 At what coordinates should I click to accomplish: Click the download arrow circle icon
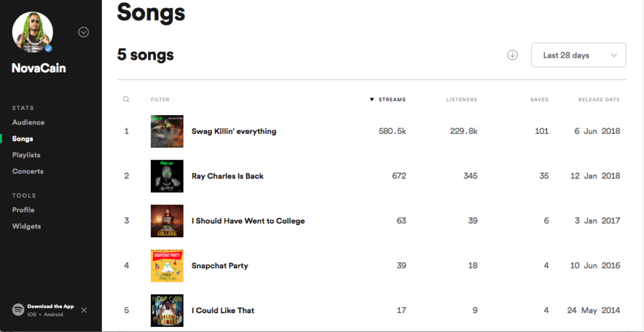(512, 55)
